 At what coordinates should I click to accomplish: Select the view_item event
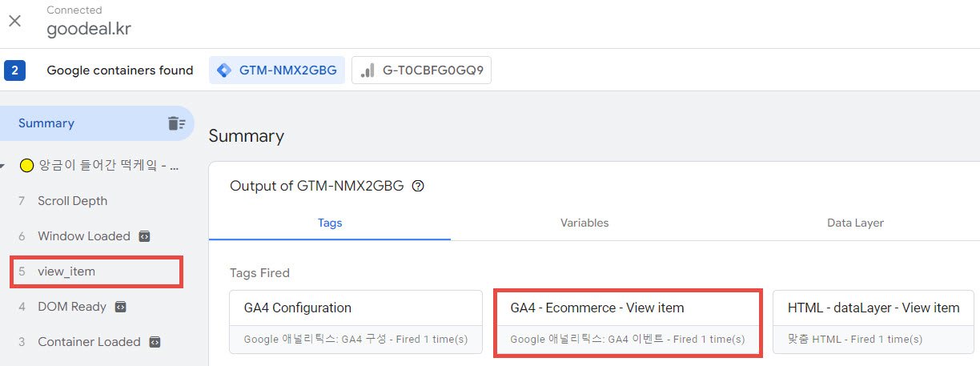point(96,271)
